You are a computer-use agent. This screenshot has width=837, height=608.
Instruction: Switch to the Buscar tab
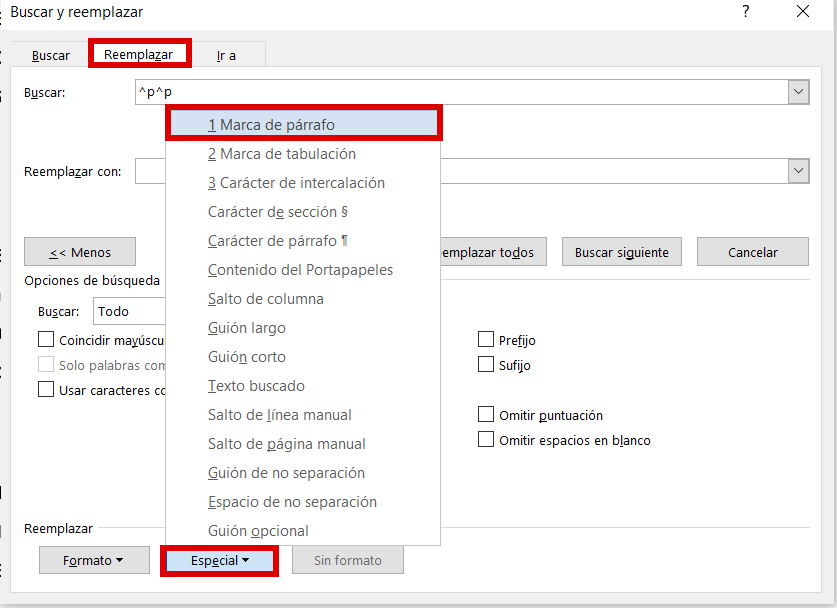(50, 55)
